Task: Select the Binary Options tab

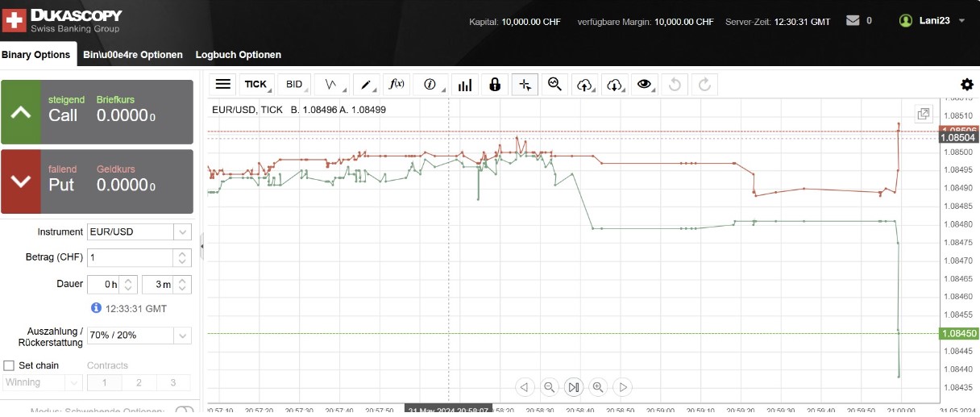Action: coord(35,55)
